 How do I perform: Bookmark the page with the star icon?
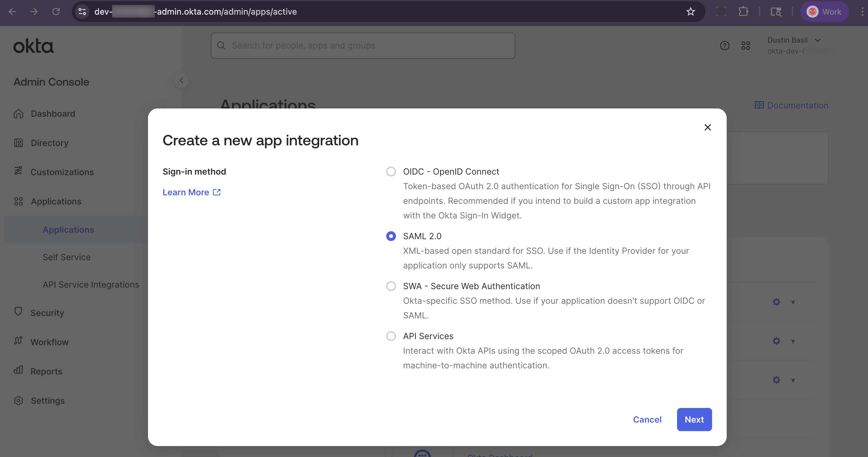point(691,12)
